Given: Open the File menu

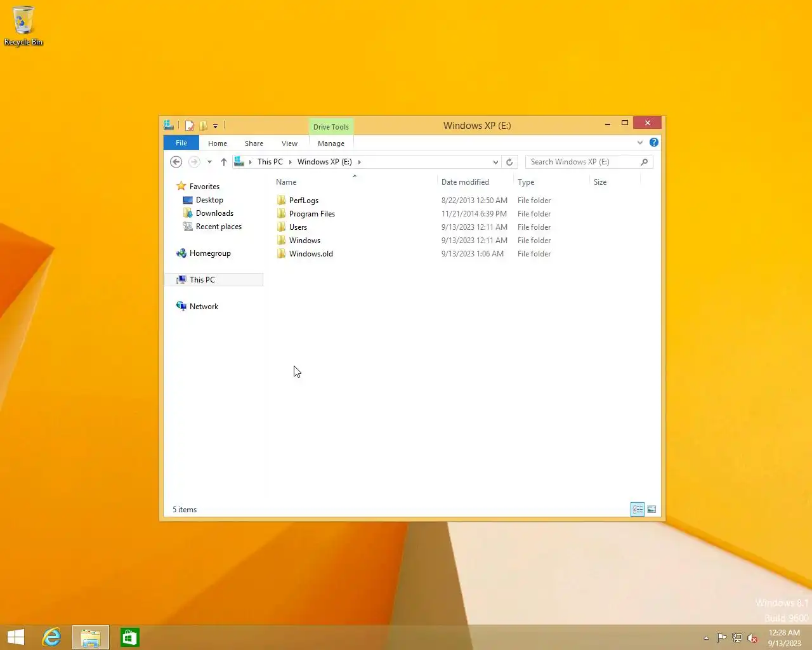Looking at the screenshot, I should [x=181, y=143].
